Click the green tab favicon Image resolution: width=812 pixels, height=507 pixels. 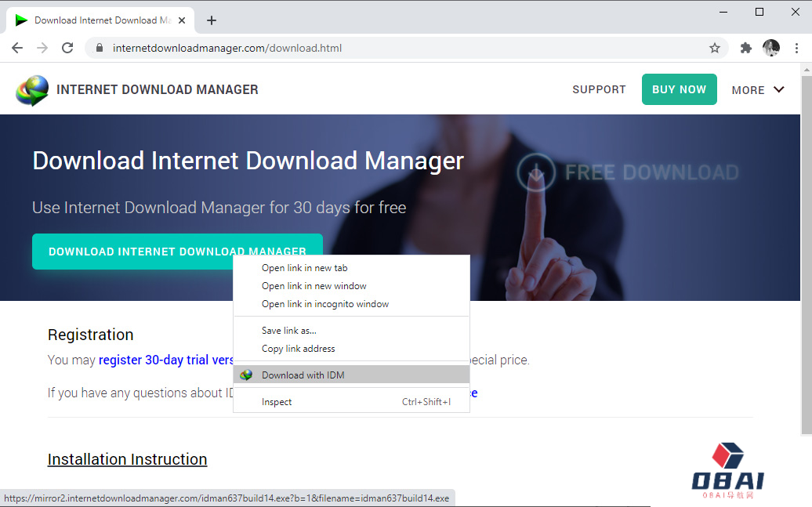coord(21,20)
